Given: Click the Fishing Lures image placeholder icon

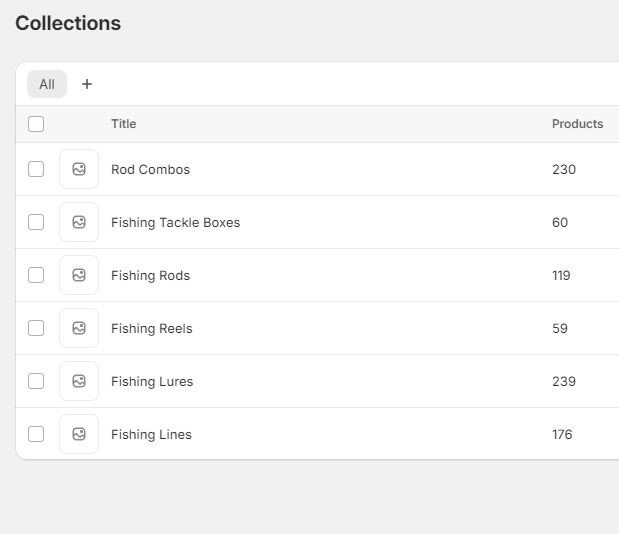Looking at the screenshot, I should coord(79,381).
